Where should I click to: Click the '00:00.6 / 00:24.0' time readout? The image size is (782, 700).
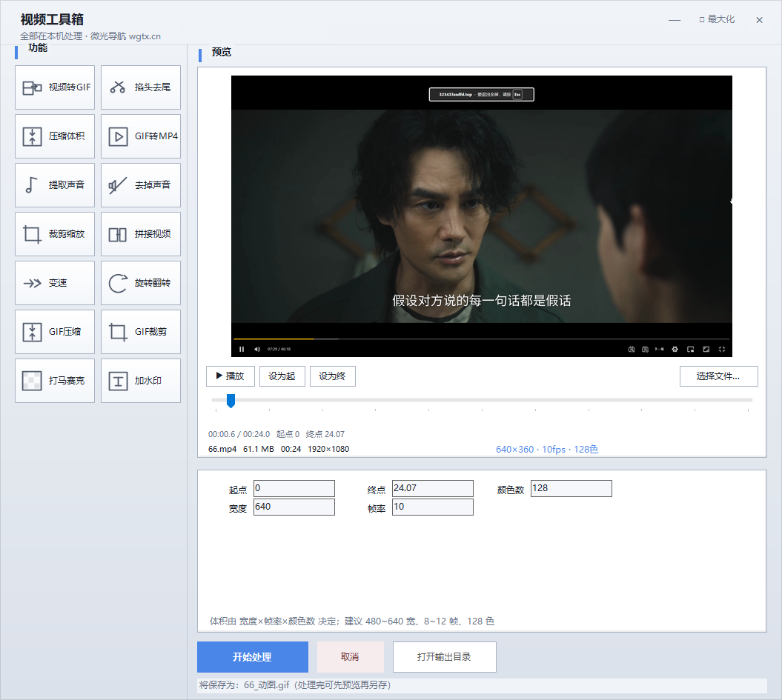(x=239, y=434)
